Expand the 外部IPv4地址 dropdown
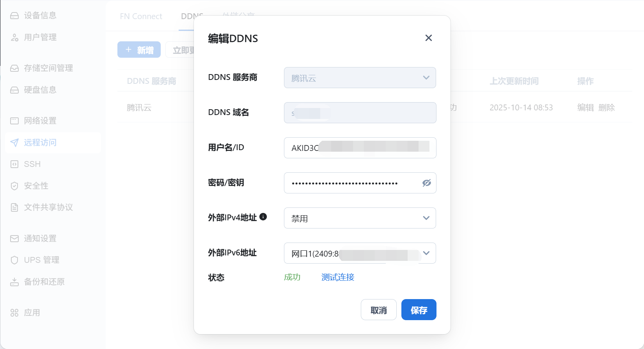This screenshot has width=644, height=349. coord(360,218)
